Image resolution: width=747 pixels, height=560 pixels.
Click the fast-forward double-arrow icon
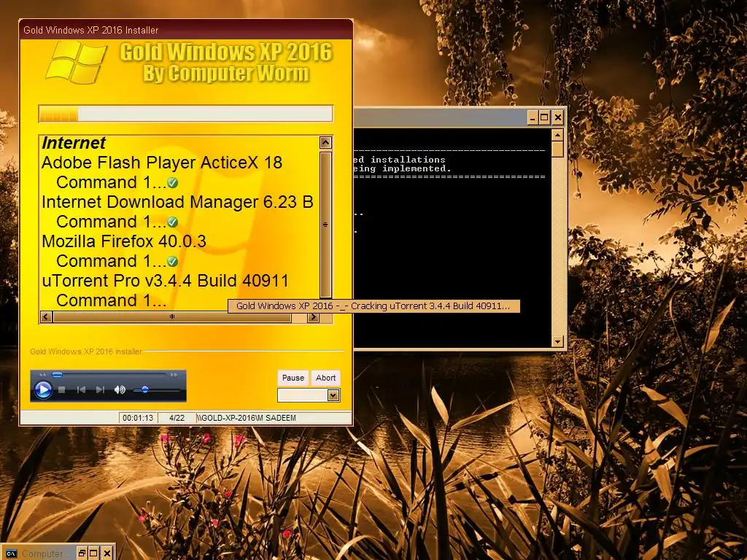point(174,375)
